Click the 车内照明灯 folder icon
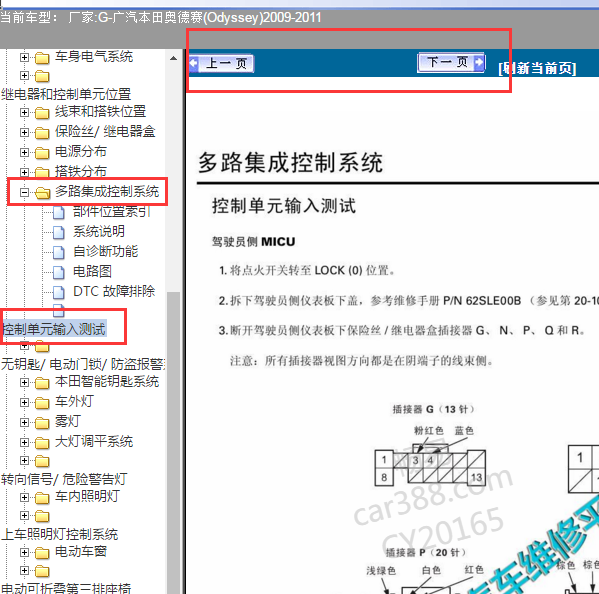 42,498
